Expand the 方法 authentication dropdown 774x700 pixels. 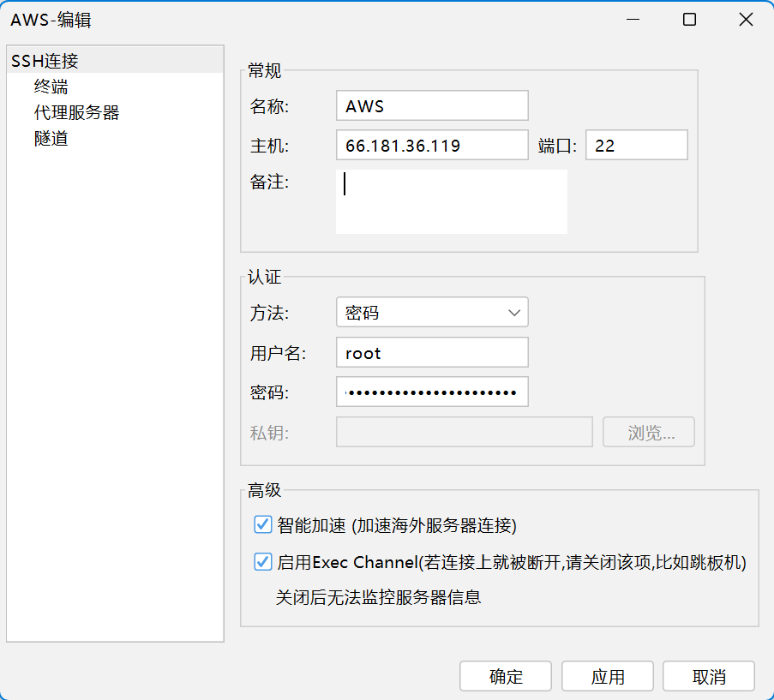pyautogui.click(x=432, y=313)
